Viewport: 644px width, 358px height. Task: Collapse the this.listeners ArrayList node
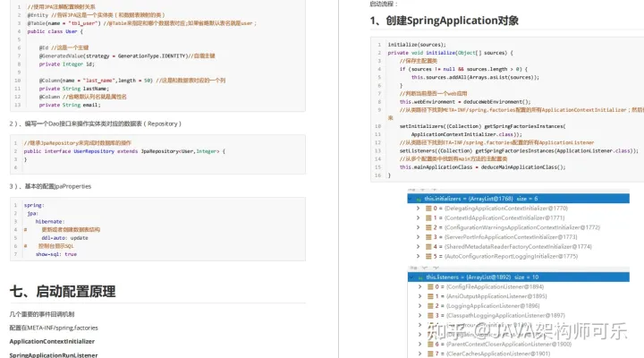[x=411, y=277]
